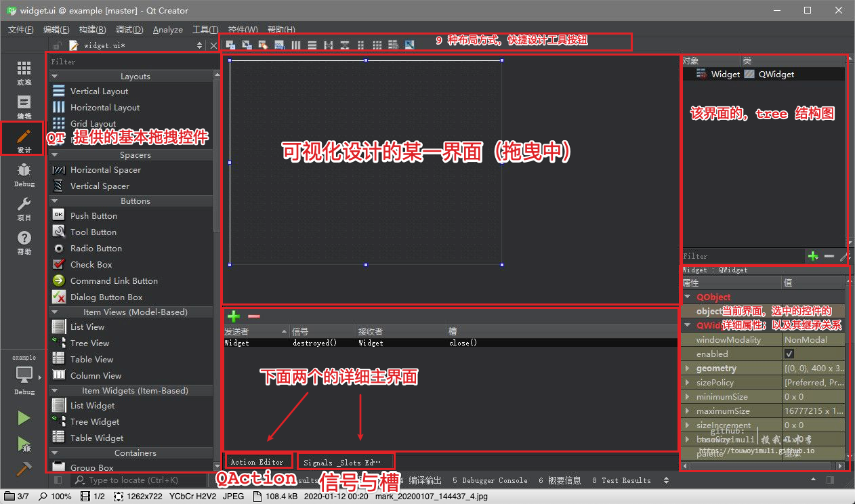The width and height of the screenshot is (855, 504).
Task: Start debugging with the green run-bug button
Action: click(24, 444)
